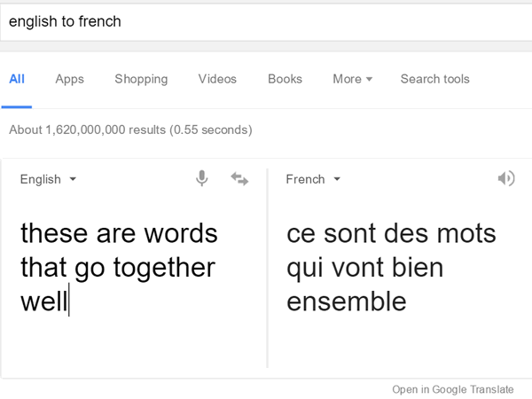Select the All results tab
The width and height of the screenshot is (532, 399).
coord(17,79)
